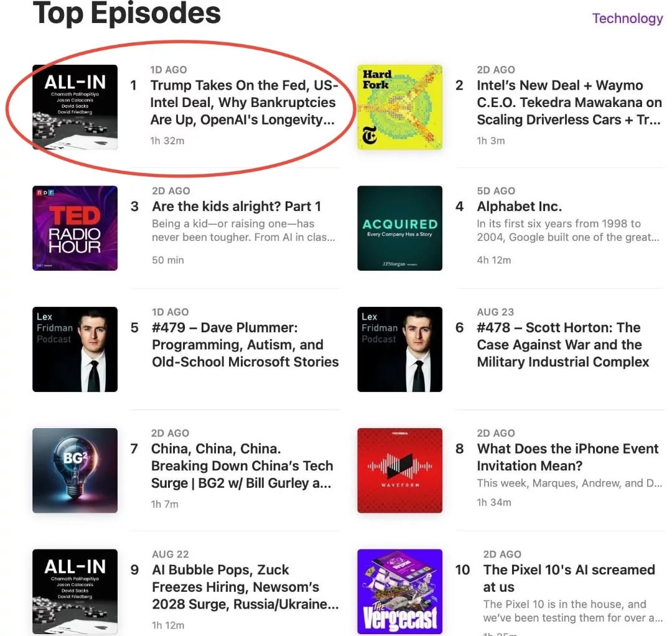
Task: Open All-In artwork for AI Bubble Pops episode
Action: [75, 591]
